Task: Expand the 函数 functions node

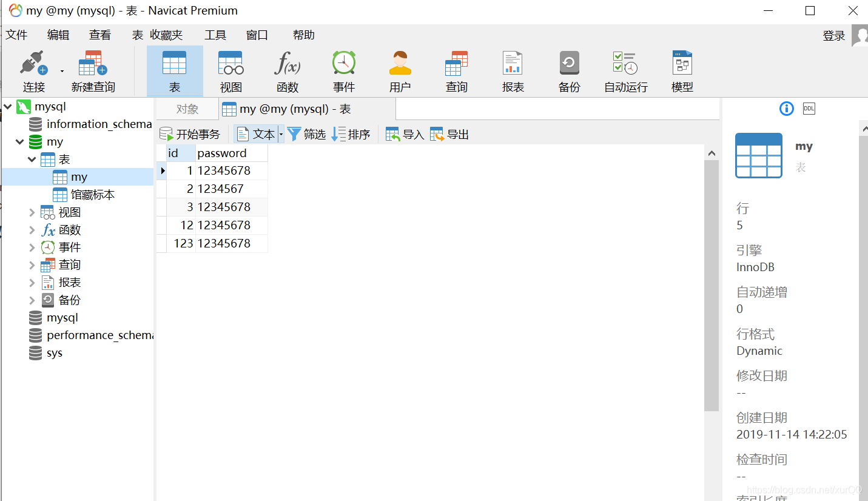Action: coord(32,230)
